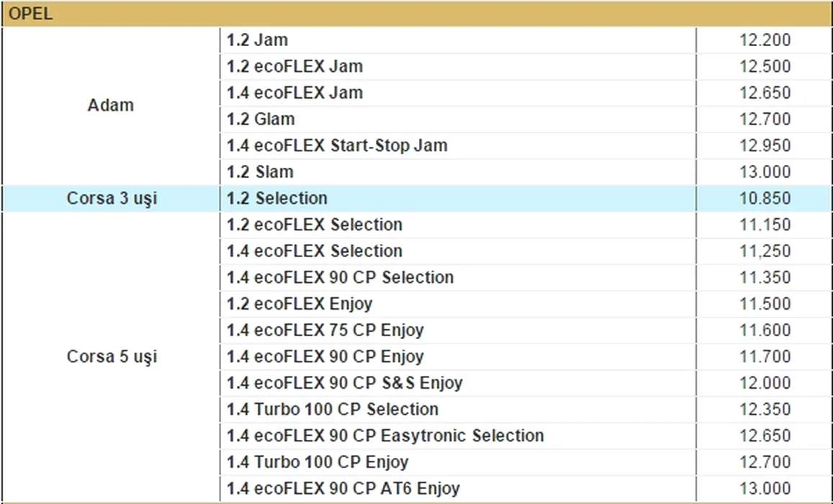This screenshot has height=504, width=833.
Task: Choose 1.4 Turbo 100 CP Enjoy
Action: coord(318,462)
